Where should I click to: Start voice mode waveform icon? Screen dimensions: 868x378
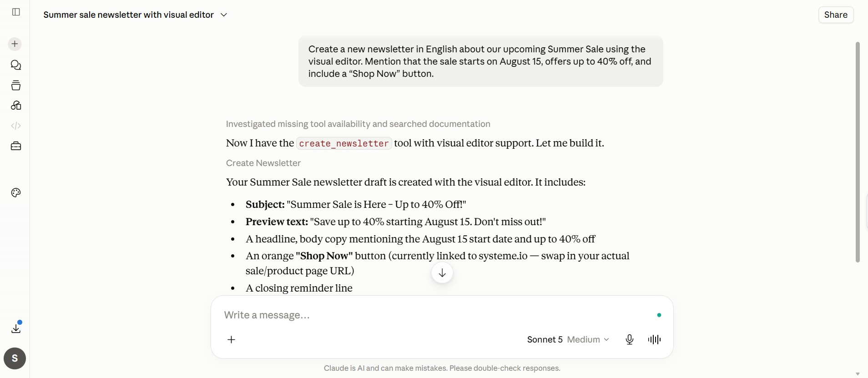(654, 339)
